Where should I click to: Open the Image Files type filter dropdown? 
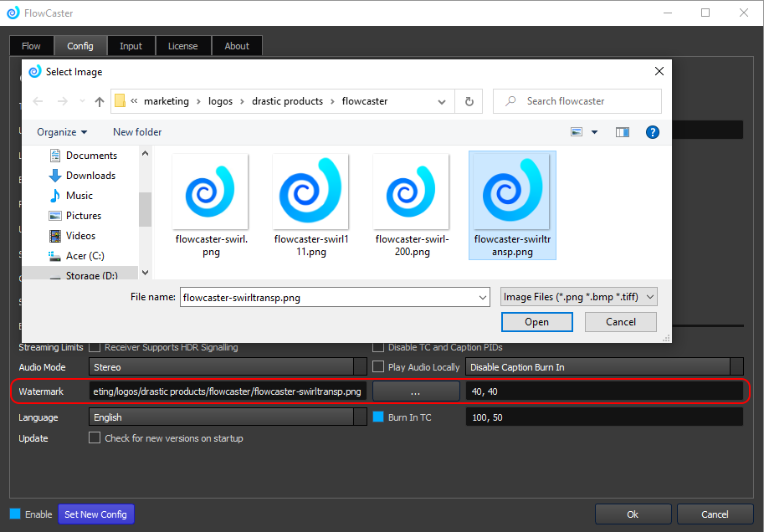[x=579, y=297]
